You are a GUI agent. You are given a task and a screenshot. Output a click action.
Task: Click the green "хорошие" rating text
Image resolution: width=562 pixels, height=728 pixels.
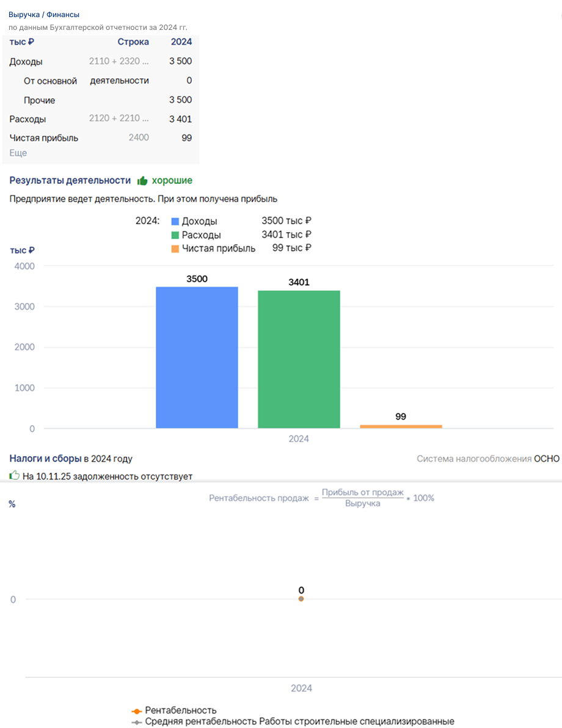point(172,180)
